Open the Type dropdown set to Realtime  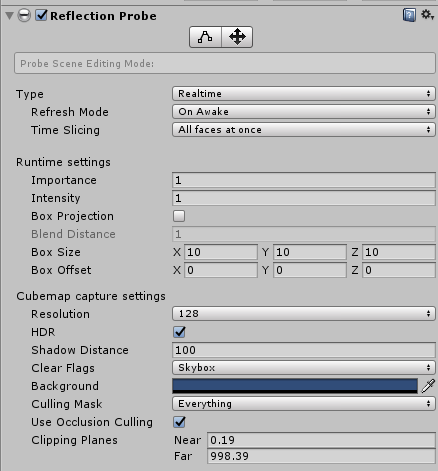tap(304, 94)
